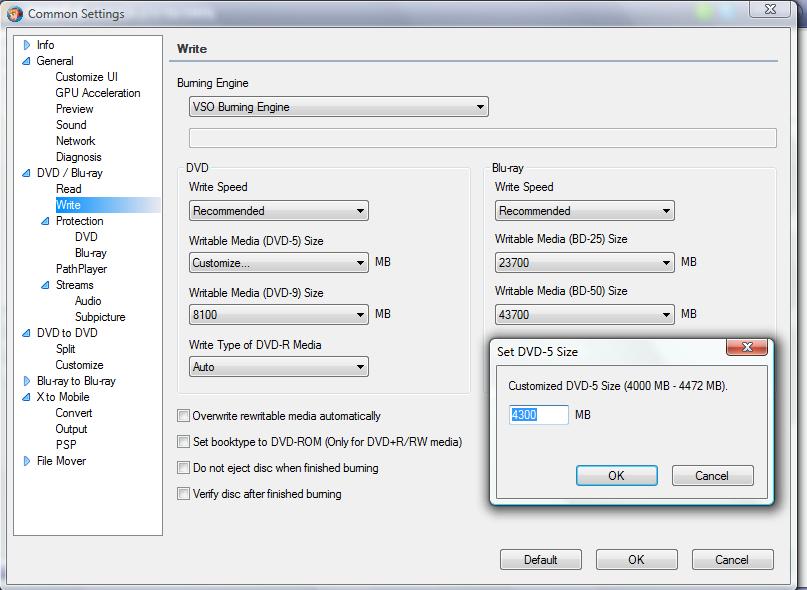
Task: Select Output under X to Mobile
Action: pyautogui.click(x=71, y=429)
